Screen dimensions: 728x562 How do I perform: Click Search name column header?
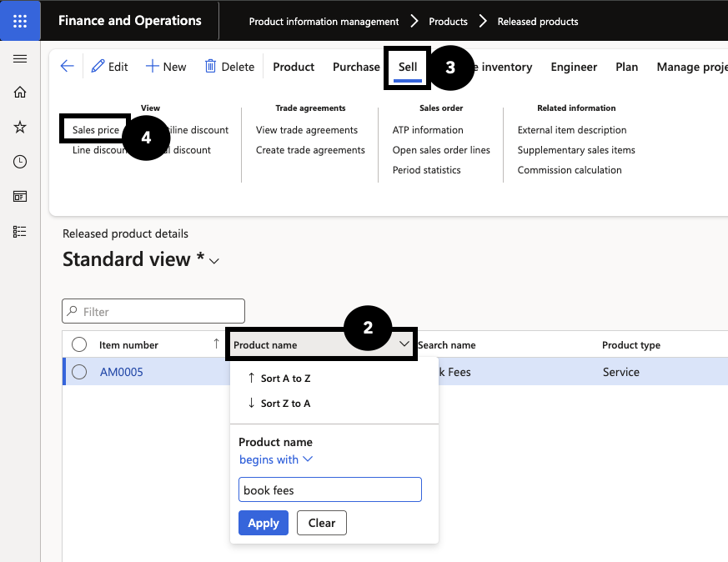coord(447,345)
